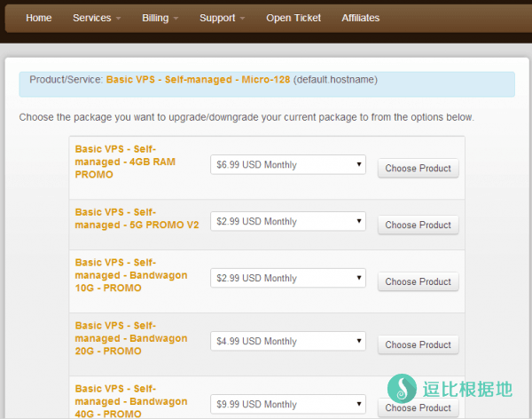Open billing cycle dropdown for Bandwagon 20G
Image resolution: width=532 pixels, height=419 pixels.
(x=288, y=342)
